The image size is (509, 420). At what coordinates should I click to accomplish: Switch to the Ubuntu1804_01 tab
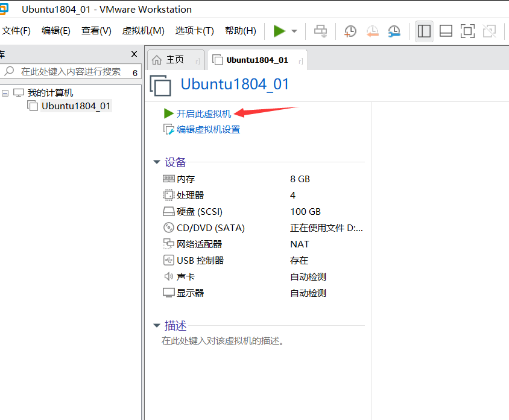pyautogui.click(x=257, y=60)
